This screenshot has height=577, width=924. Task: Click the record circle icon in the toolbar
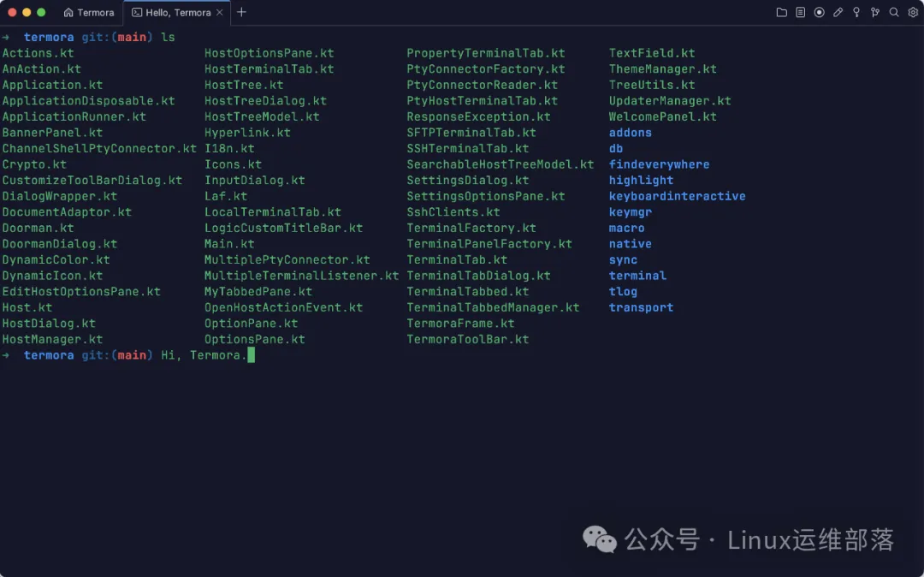[x=819, y=13]
